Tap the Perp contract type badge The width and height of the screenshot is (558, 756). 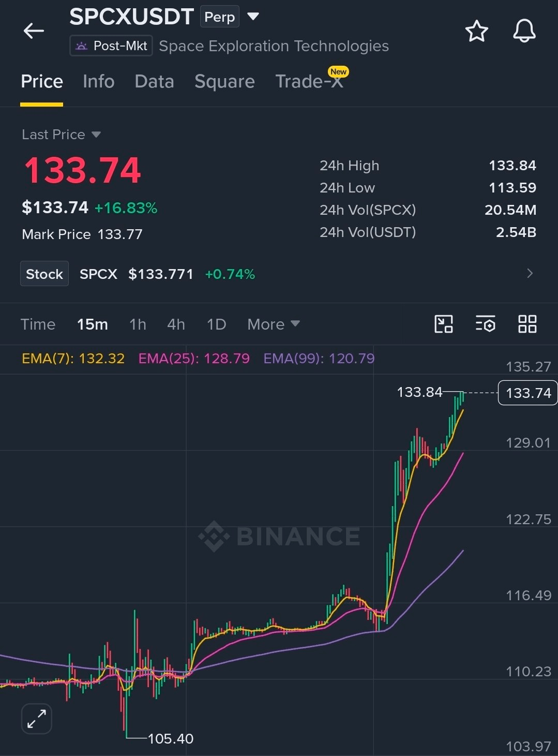point(220,17)
